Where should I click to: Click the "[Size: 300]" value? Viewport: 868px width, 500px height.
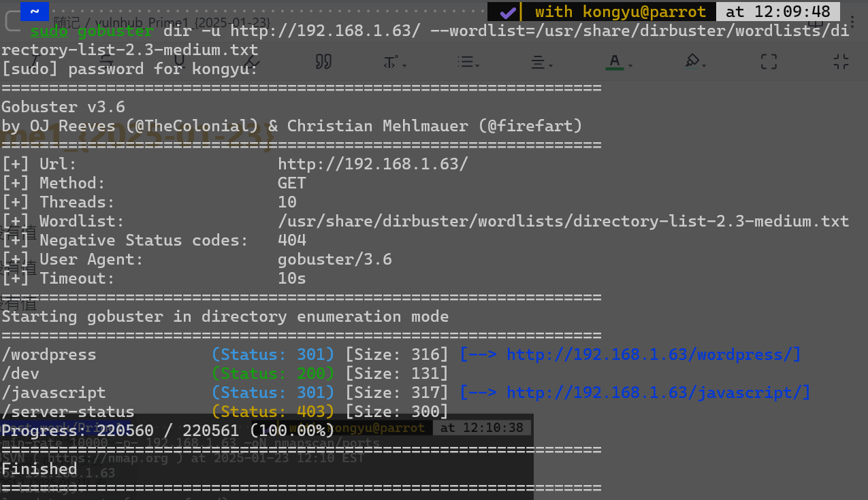point(398,412)
